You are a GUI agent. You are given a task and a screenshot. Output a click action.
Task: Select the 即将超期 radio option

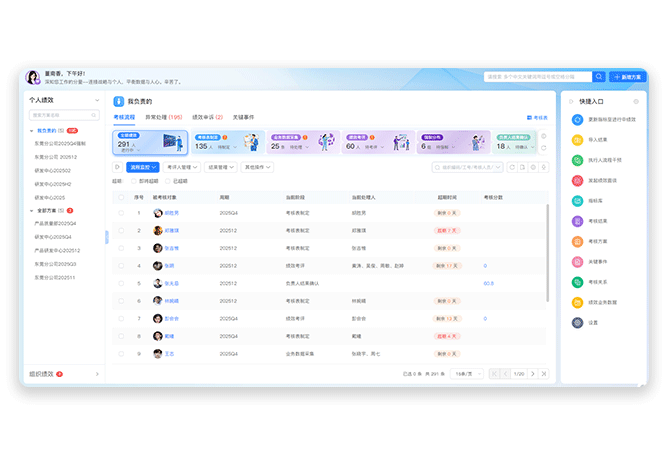133,181
